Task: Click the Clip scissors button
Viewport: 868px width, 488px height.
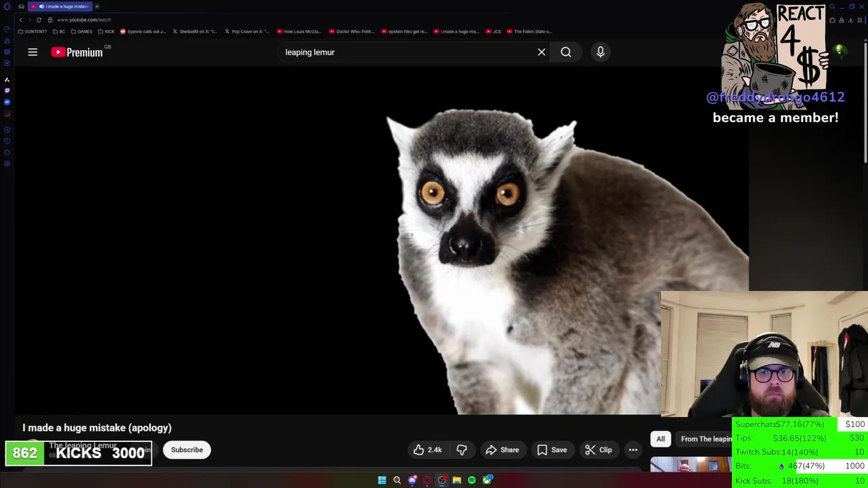Action: [x=599, y=450]
